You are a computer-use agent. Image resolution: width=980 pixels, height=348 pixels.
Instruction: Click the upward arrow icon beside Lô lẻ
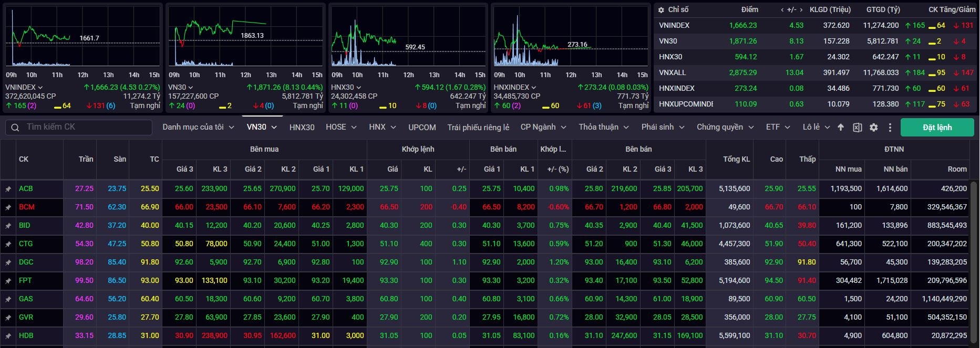click(x=841, y=128)
